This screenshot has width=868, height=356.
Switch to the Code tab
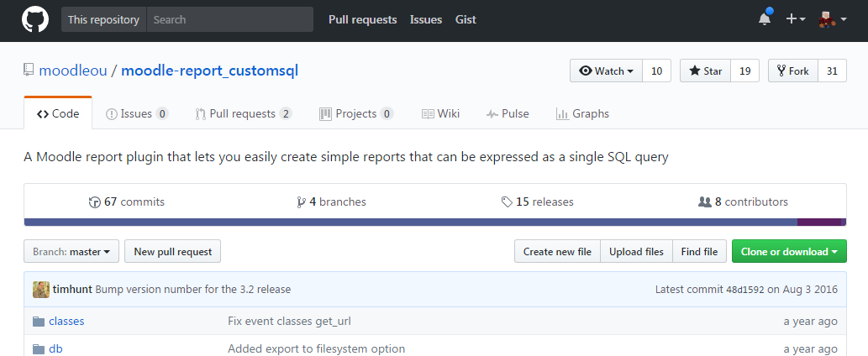[x=58, y=113]
